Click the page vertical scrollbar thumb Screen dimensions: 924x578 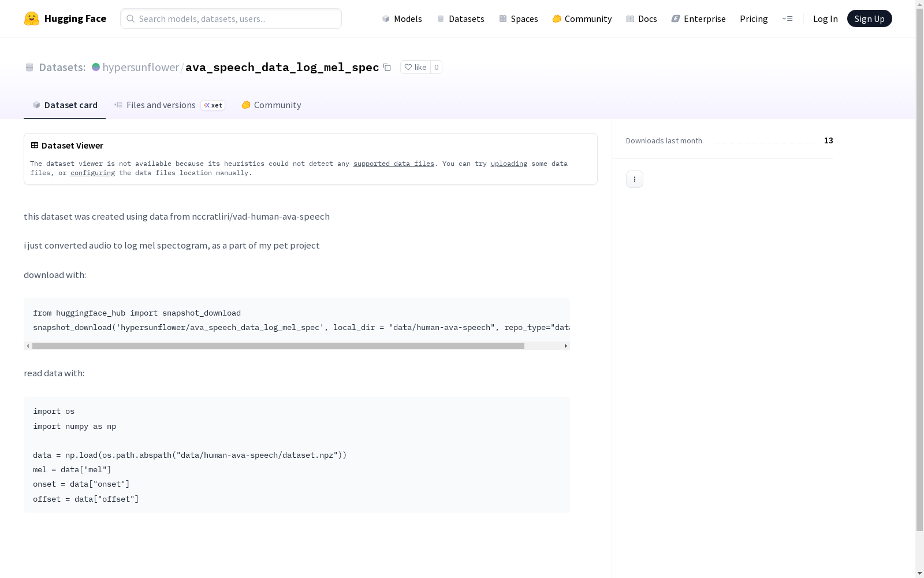[919, 269]
